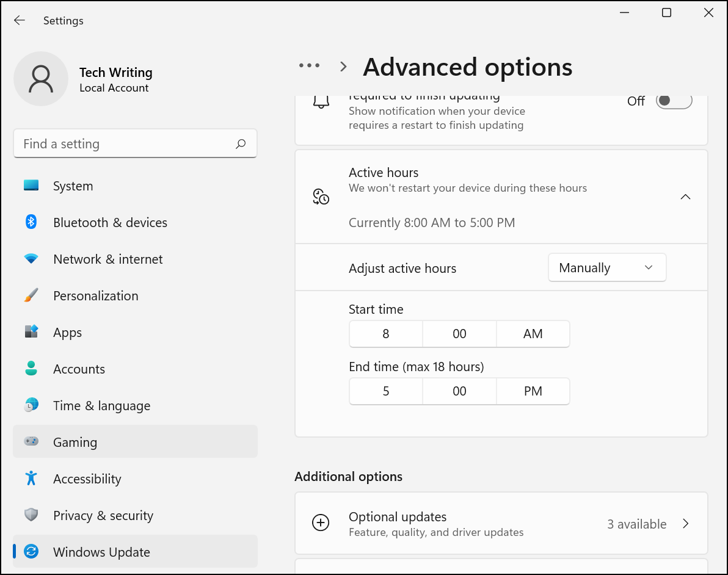This screenshot has width=728, height=575.
Task: Open the Adjust active hours dropdown
Action: point(606,268)
